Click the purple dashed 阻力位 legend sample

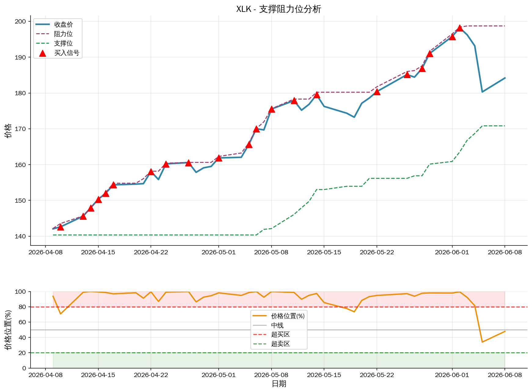42,34
